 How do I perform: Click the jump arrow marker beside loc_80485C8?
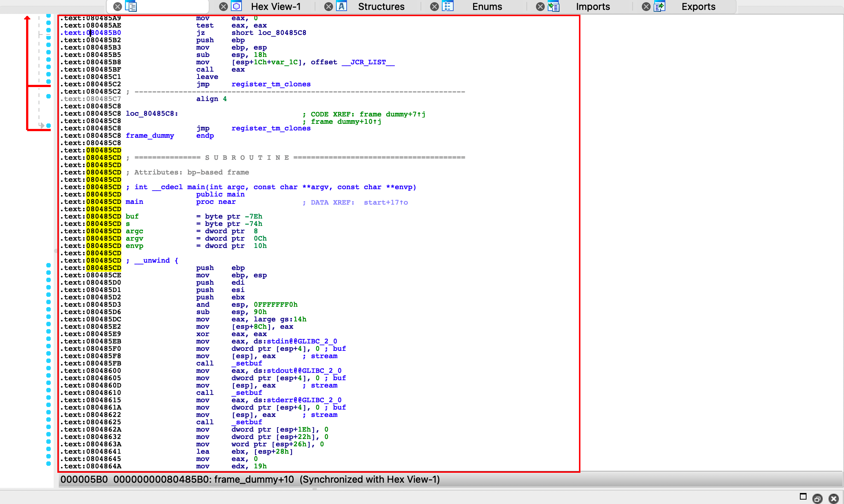[42, 126]
